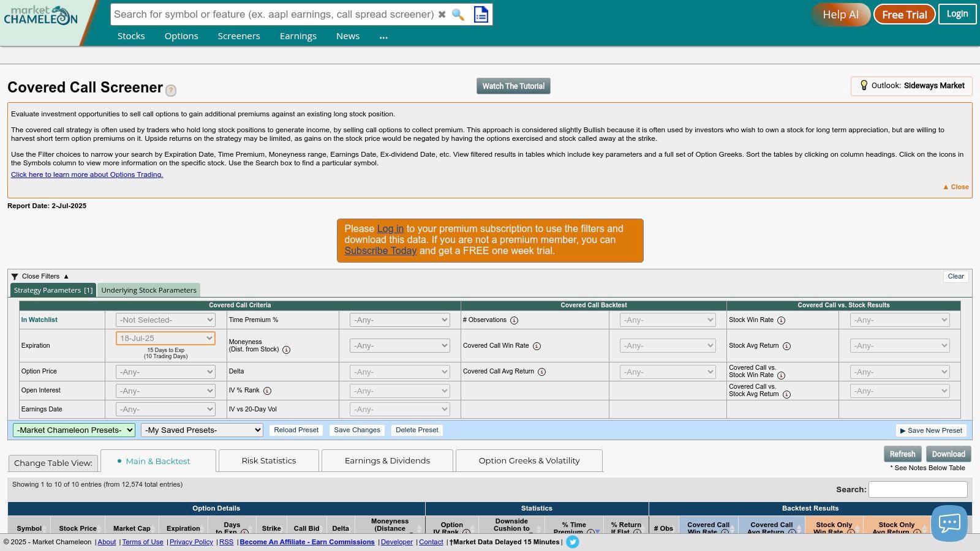The height and width of the screenshot is (551, 980).
Task: Open info icon for IV % Rank
Action: coord(267,391)
